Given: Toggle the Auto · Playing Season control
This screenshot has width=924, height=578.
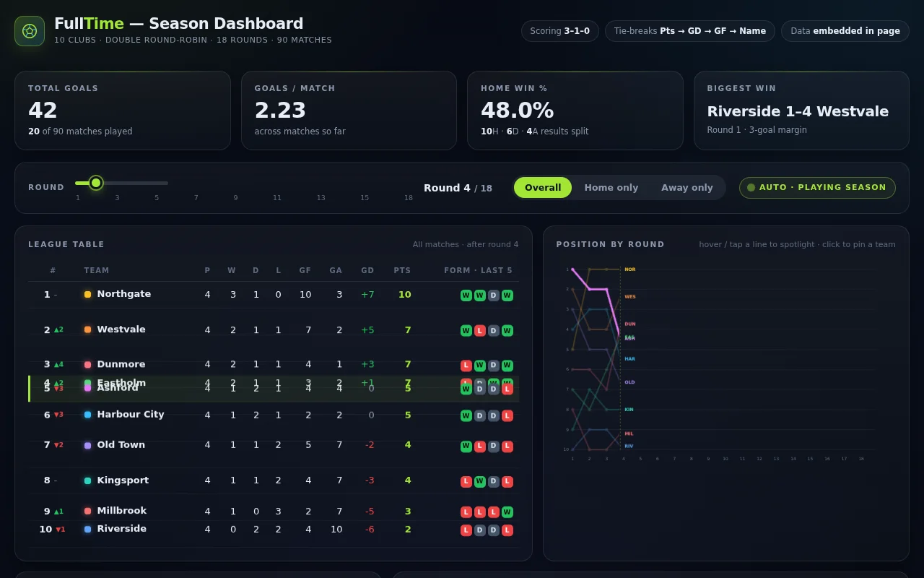Looking at the screenshot, I should point(817,188).
